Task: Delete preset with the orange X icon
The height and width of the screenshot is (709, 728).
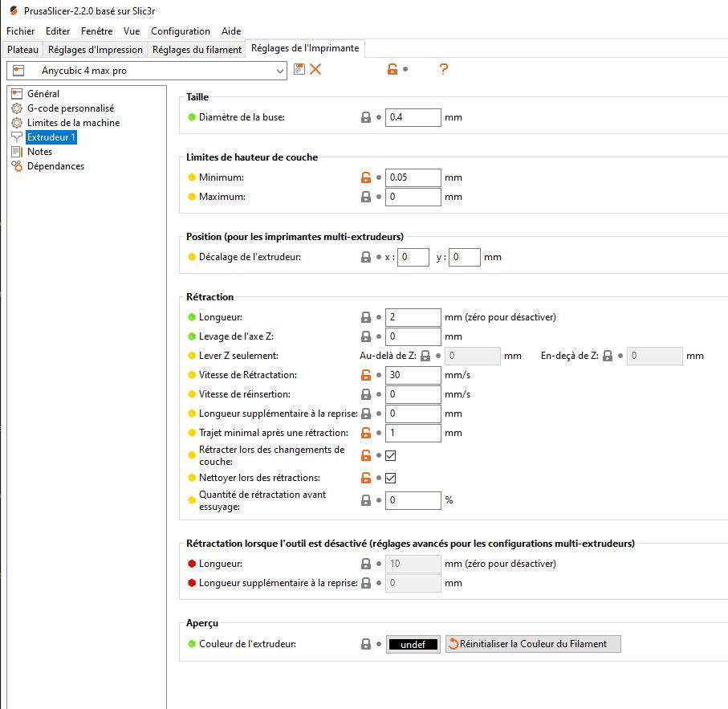Action: (x=315, y=70)
